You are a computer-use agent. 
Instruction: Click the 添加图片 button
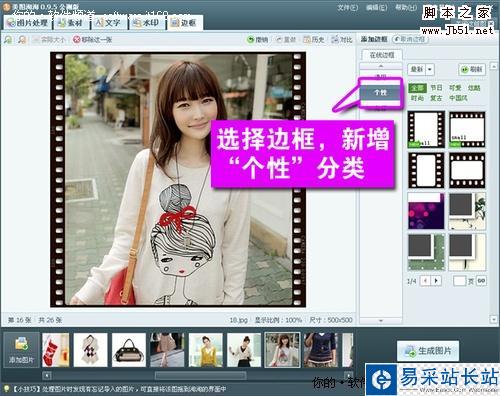click(21, 350)
